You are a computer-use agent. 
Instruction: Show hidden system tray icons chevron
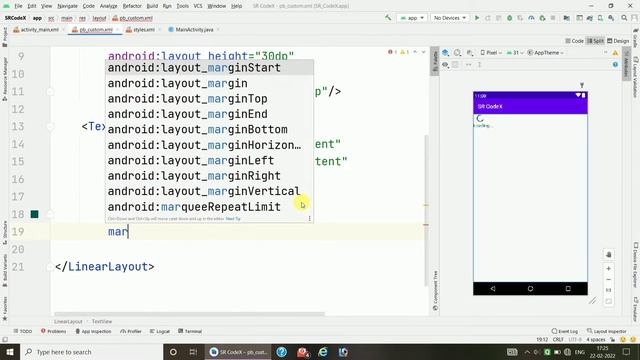tap(527, 352)
